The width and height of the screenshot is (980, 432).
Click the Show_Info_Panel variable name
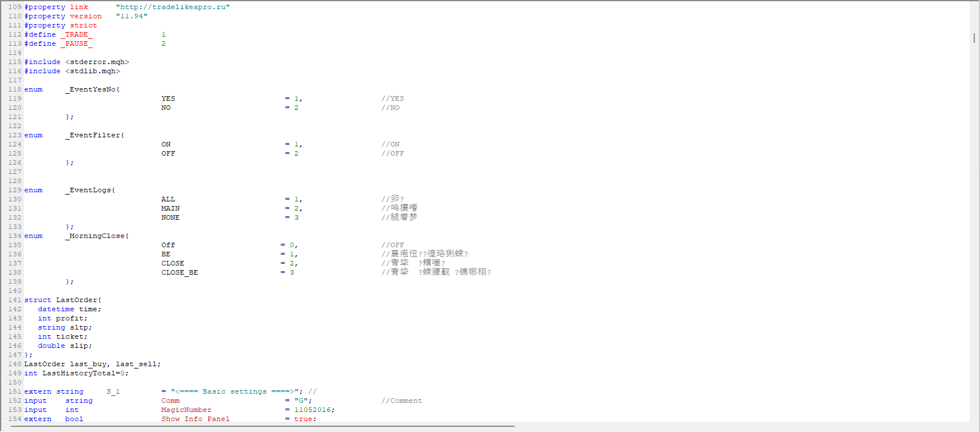[196, 419]
